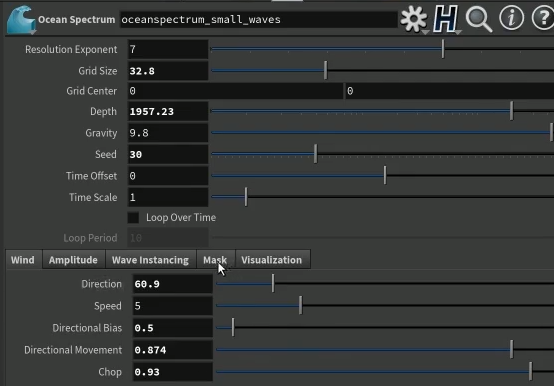Click the Loop Over Time label text
554x386 pixels.
[x=181, y=218]
